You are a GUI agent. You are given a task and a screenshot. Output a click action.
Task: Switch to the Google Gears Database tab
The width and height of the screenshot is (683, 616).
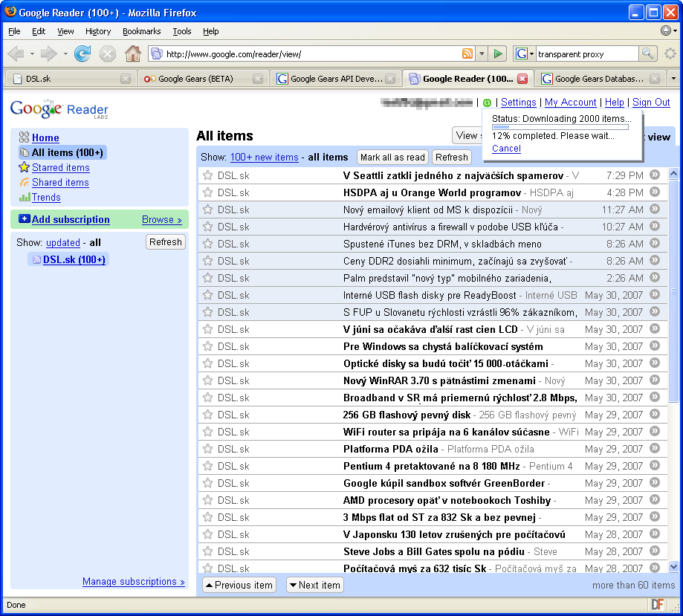tap(601, 79)
